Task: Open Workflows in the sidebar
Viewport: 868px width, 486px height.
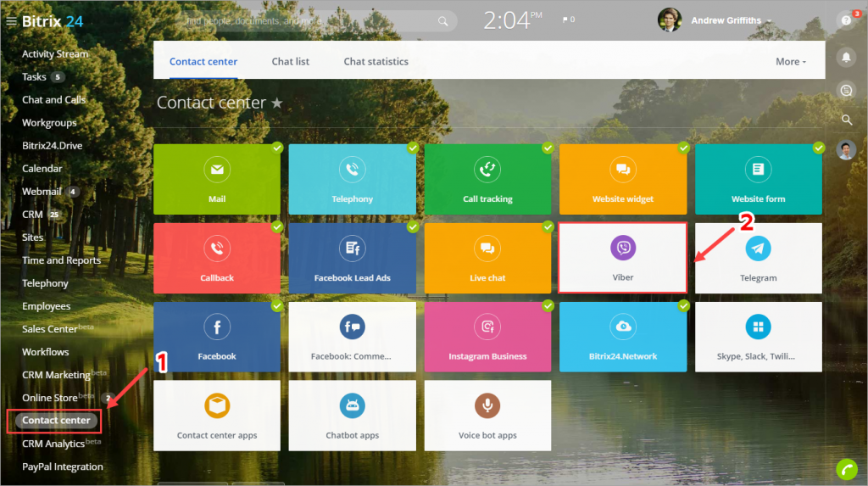Action: click(x=46, y=352)
